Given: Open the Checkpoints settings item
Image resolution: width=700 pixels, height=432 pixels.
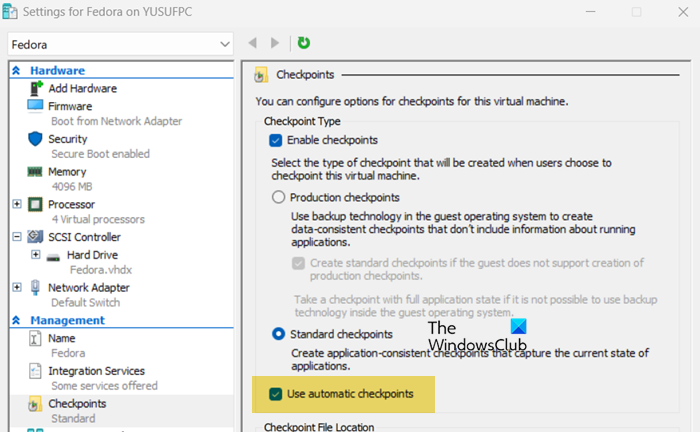Looking at the screenshot, I should [76, 403].
